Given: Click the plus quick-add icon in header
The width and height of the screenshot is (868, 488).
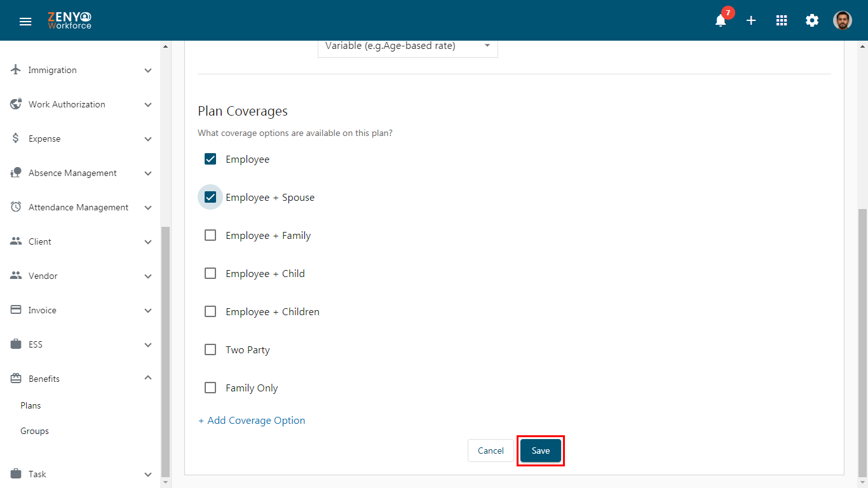Looking at the screenshot, I should [751, 20].
